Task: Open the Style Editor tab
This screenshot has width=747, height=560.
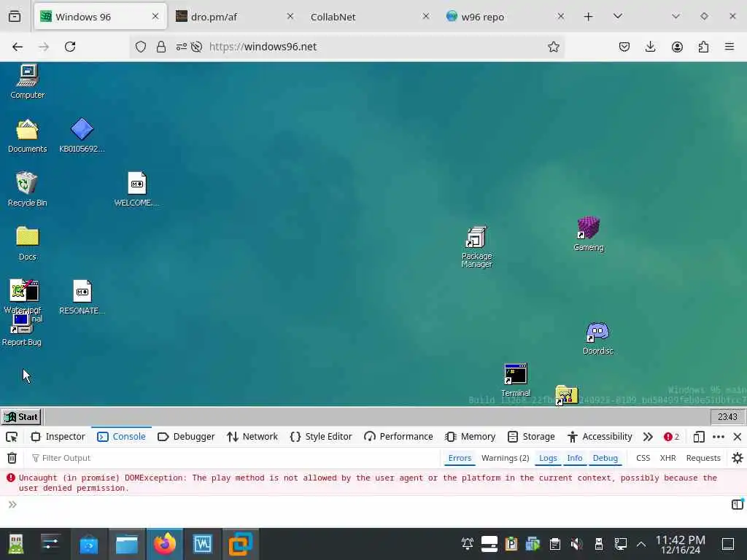Action: [321, 437]
